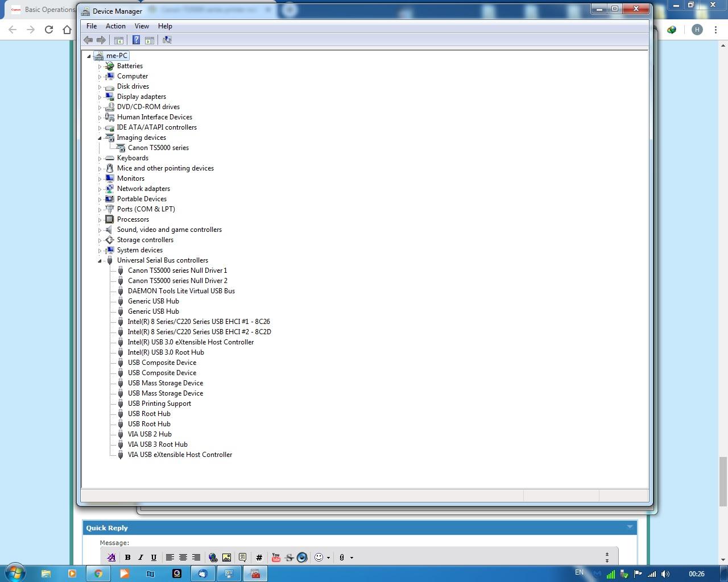The height and width of the screenshot is (582, 728).
Task: Select Canon TS5000 series under Imaging devices
Action: (158, 148)
